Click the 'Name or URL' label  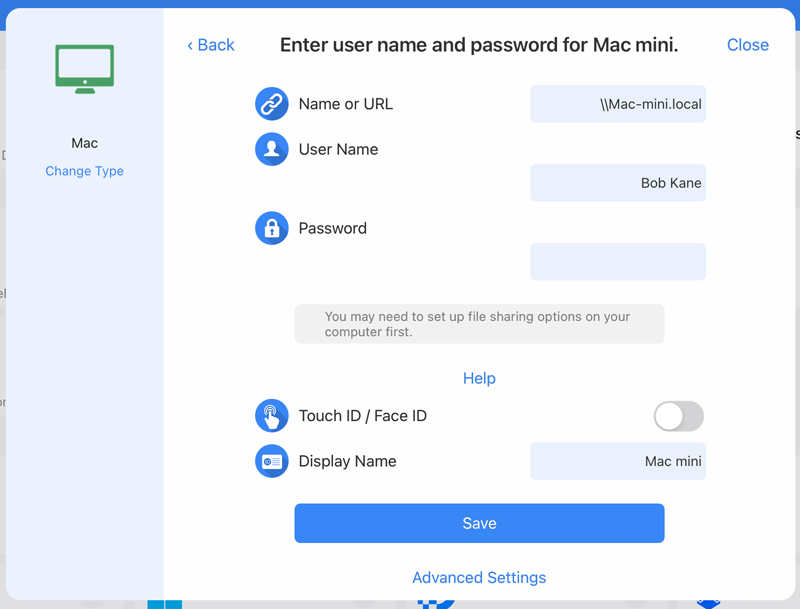(x=345, y=104)
